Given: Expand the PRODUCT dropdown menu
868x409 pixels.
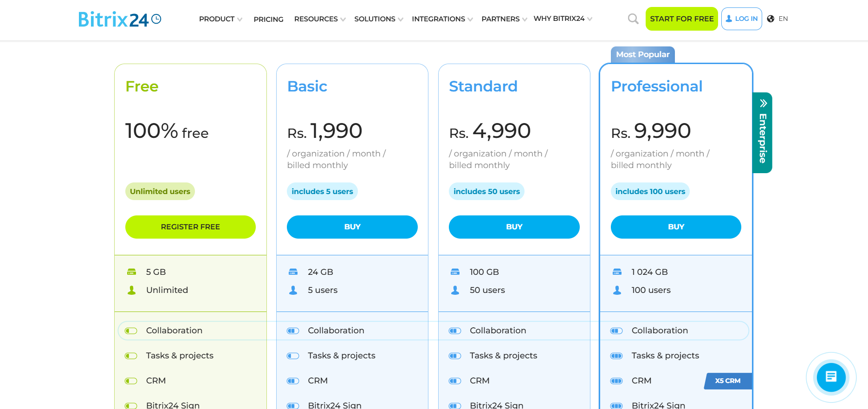Looking at the screenshot, I should [220, 19].
